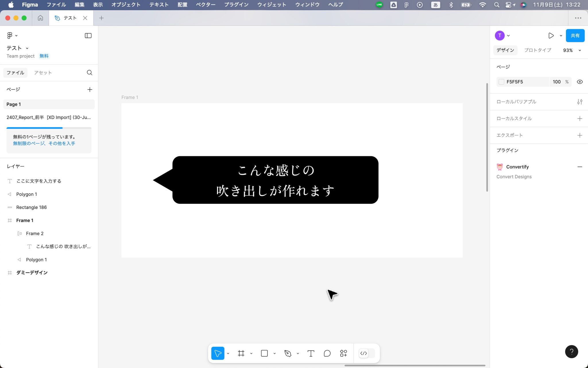588x368 pixels.
Task: Hide the page background color visibility
Action: [580, 82]
